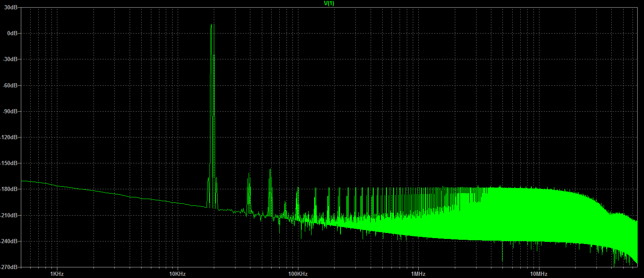This screenshot has height=278, width=644.
Task: Click the 0dB vertical axis label
Action: [11, 34]
